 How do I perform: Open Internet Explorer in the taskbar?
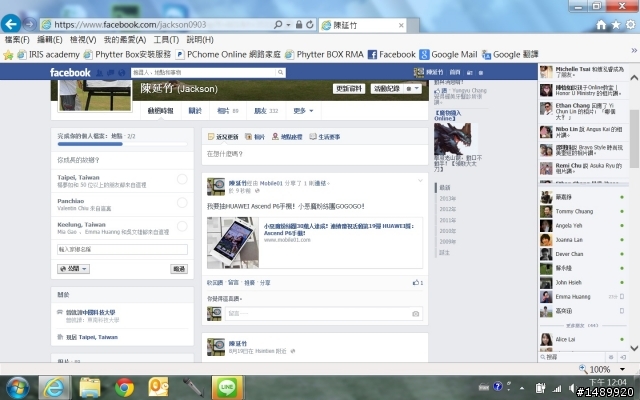coord(55,387)
